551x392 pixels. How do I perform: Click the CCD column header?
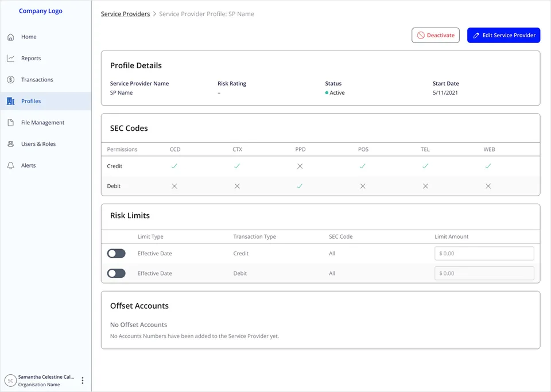175,149
